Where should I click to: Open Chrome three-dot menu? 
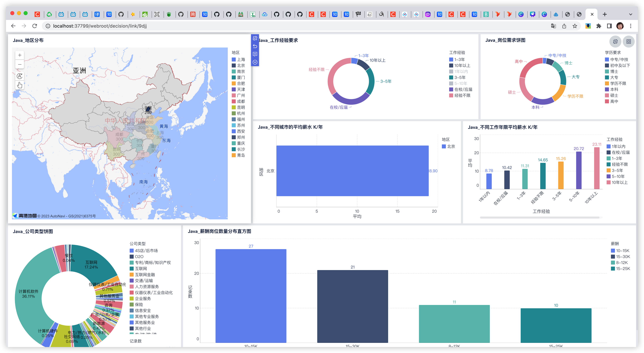click(x=631, y=26)
